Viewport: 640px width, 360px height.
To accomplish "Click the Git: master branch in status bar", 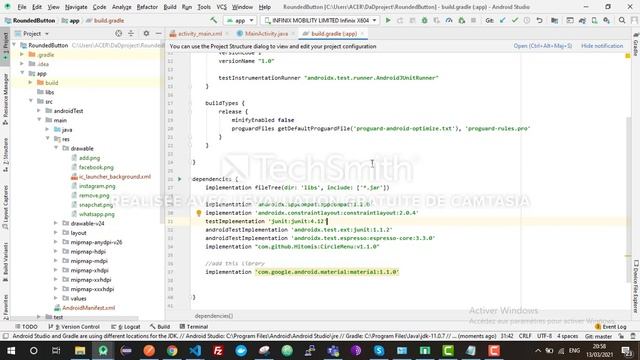I will click(x=598, y=336).
